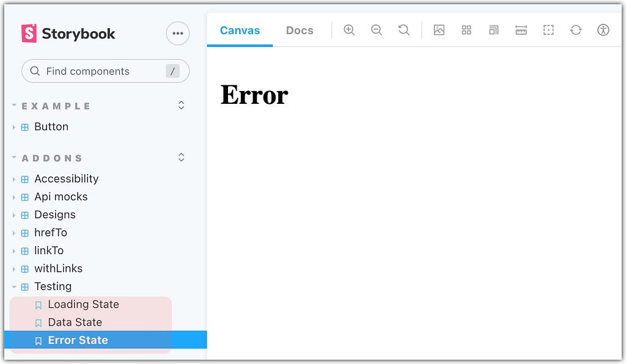The height and width of the screenshot is (364, 626).
Task: Apply a grid to the preview
Action: pos(466,29)
